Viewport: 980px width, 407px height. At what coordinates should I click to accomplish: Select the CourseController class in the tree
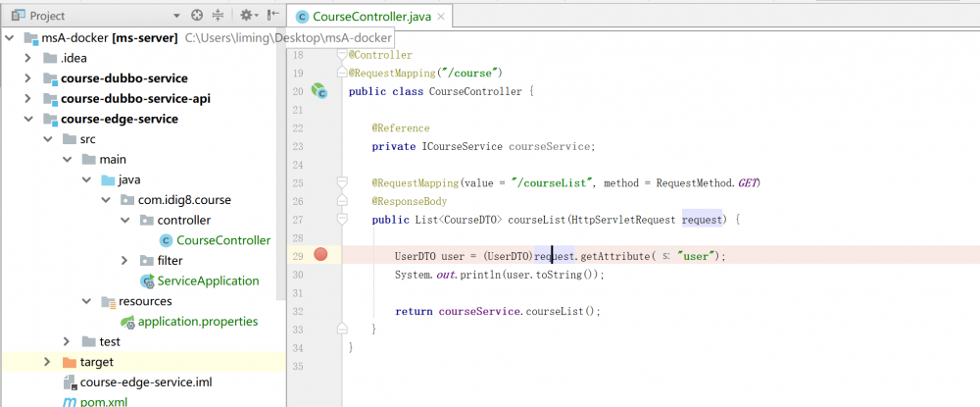pos(223,240)
